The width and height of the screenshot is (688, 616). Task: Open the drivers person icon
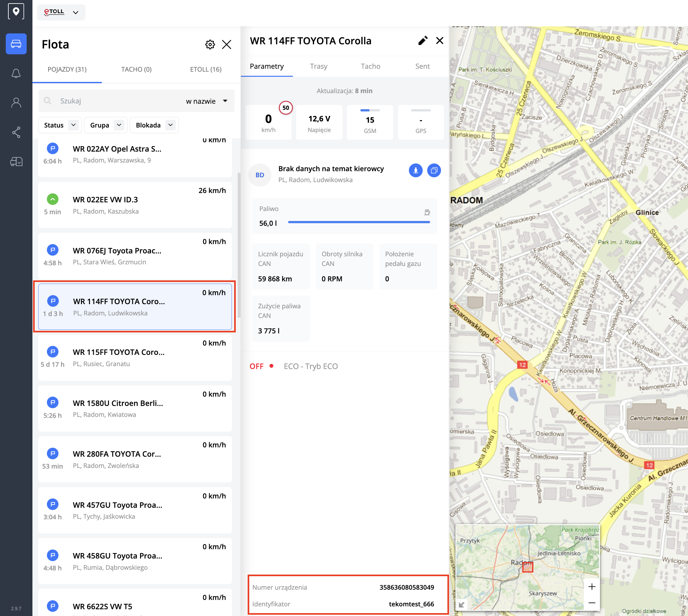16,102
